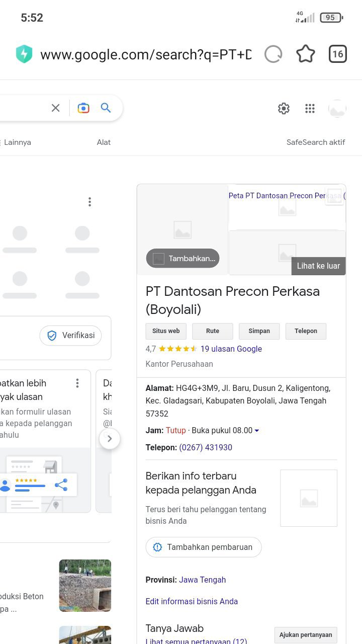Open Google Lens camera search
This screenshot has width=362, height=644.
tap(83, 108)
